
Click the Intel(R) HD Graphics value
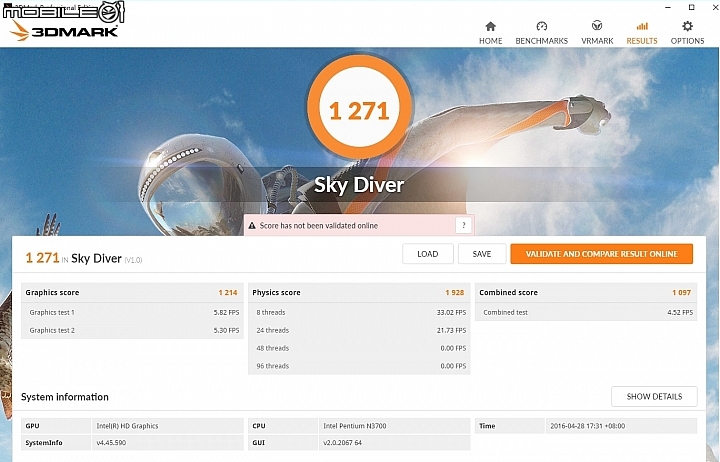(x=127, y=426)
